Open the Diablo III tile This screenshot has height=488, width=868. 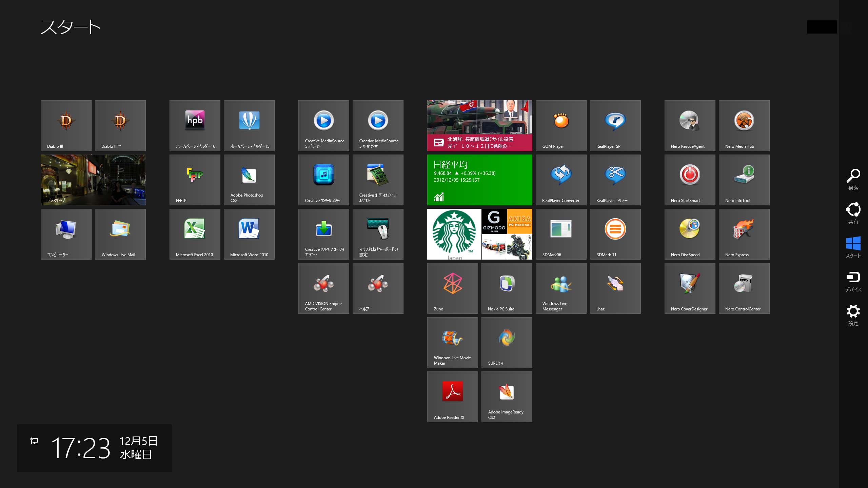click(x=66, y=126)
